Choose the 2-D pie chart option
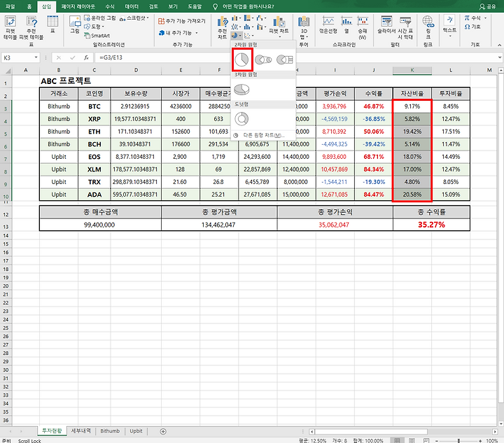This screenshot has width=504, height=443. click(242, 59)
